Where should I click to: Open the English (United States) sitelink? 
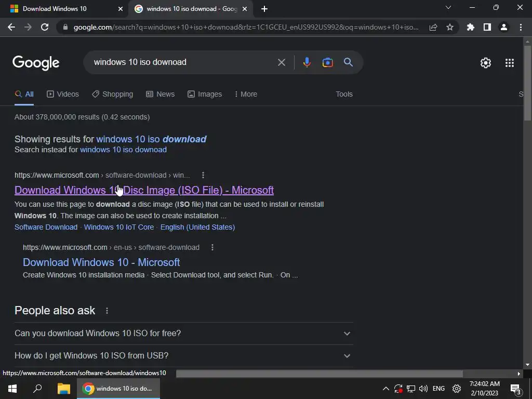coord(197,228)
